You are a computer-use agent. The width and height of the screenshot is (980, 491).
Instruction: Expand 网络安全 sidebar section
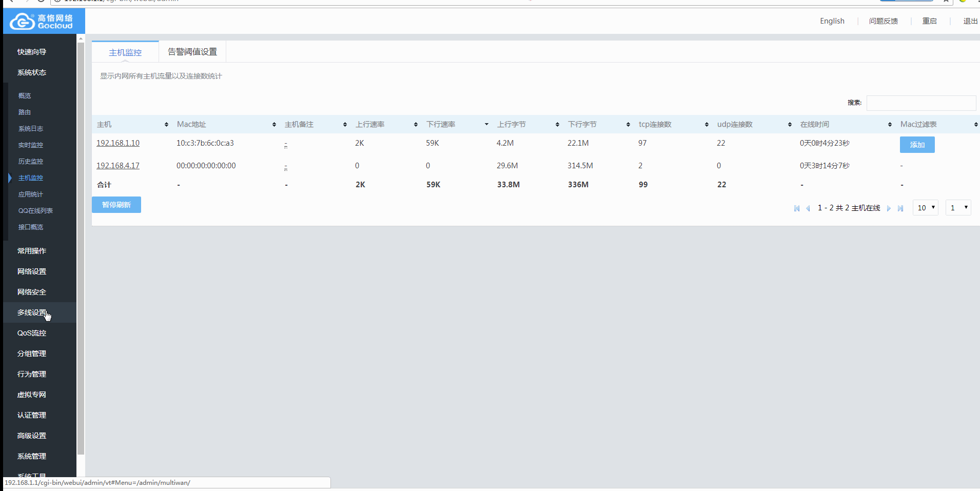tap(32, 292)
